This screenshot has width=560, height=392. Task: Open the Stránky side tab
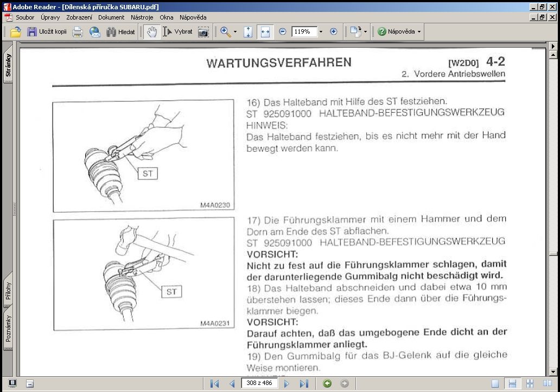point(8,65)
